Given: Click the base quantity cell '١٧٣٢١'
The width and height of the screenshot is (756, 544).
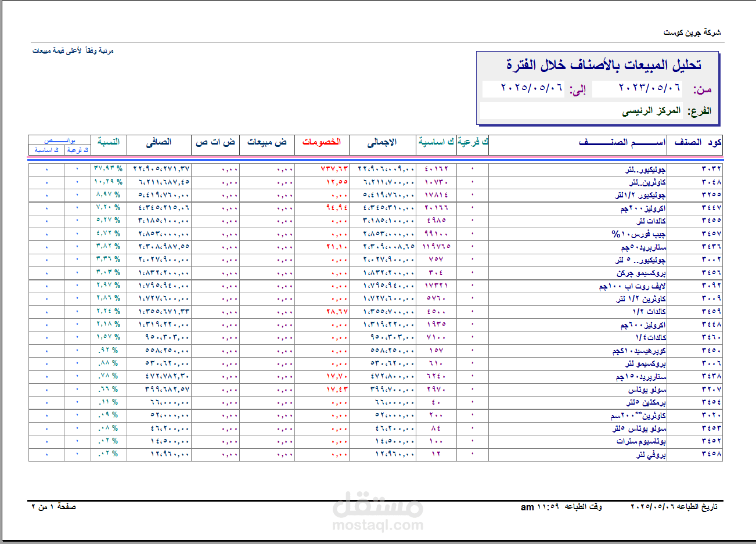Looking at the screenshot, I should [436, 286].
